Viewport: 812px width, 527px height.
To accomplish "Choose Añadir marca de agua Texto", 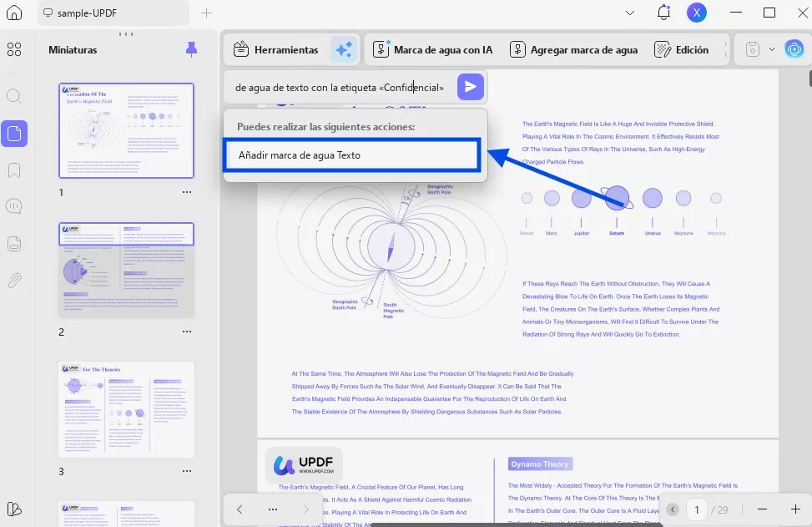I will 352,155.
